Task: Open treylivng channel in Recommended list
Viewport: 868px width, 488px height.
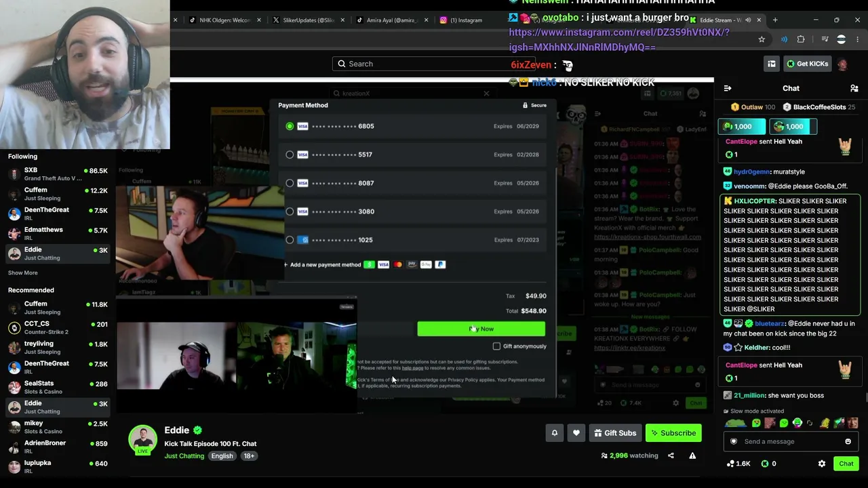Action: pyautogui.click(x=58, y=348)
